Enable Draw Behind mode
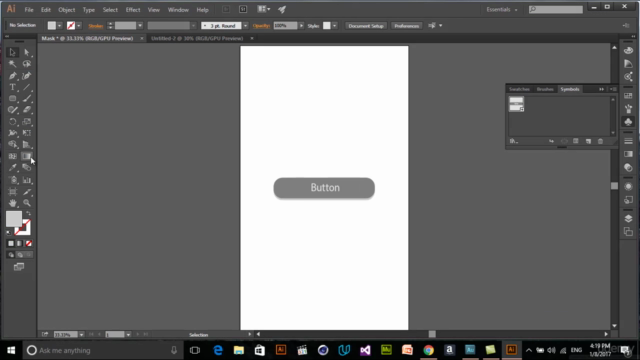The image size is (640, 360). pos(20,255)
